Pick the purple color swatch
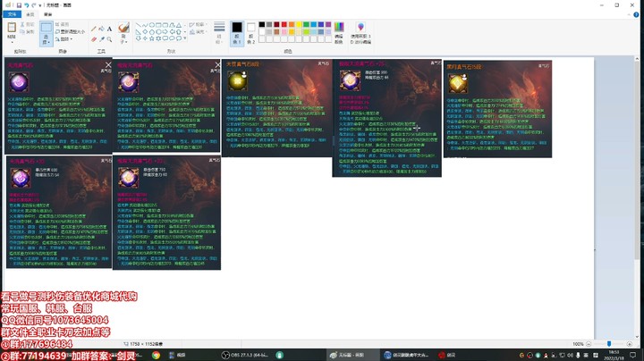644x361 pixels. (x=328, y=25)
